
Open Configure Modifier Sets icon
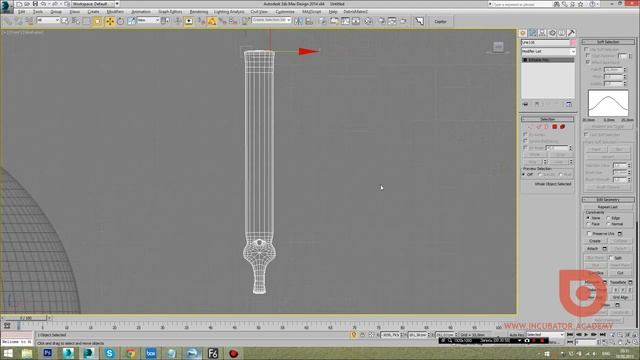click(x=569, y=104)
